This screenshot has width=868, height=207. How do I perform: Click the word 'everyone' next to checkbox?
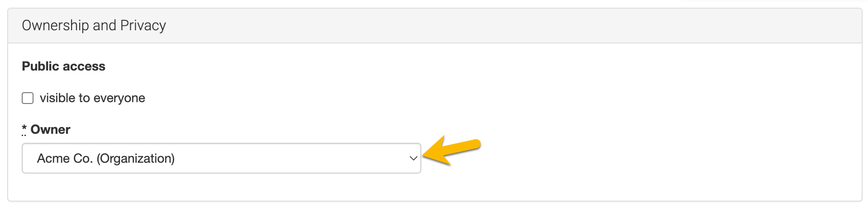[x=119, y=98]
